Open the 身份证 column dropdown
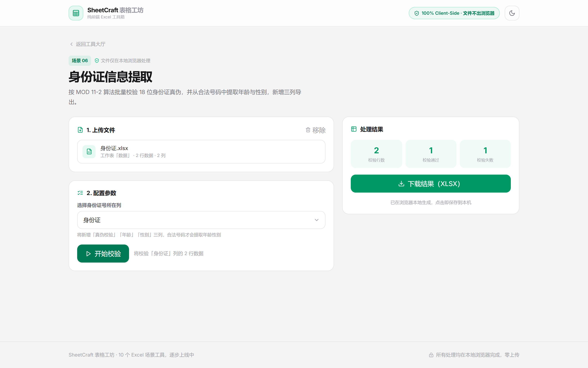588x368 pixels. [201, 220]
